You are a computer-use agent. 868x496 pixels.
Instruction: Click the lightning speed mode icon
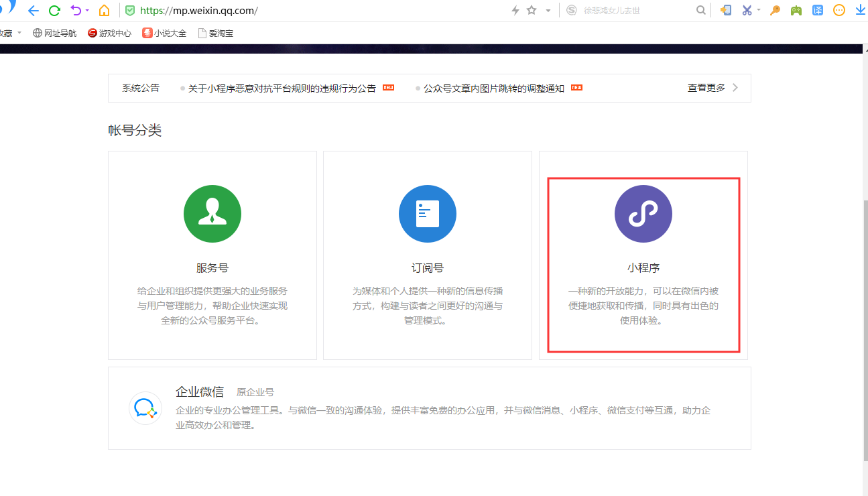point(515,11)
